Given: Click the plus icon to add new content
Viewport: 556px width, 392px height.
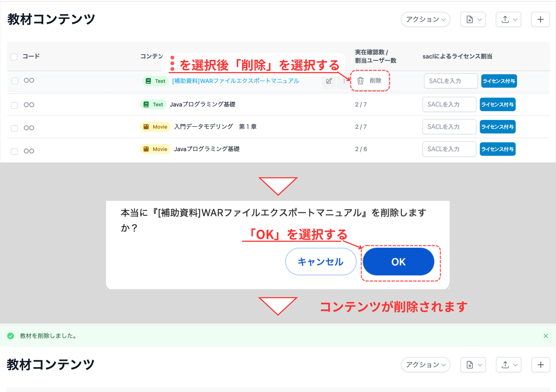Looking at the screenshot, I should click(540, 19).
